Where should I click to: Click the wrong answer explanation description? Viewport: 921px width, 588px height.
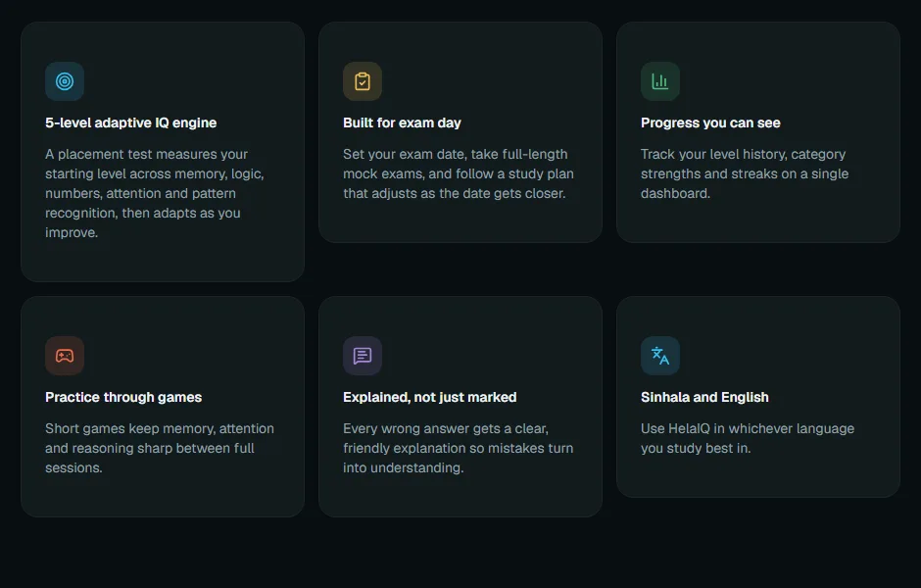point(459,448)
